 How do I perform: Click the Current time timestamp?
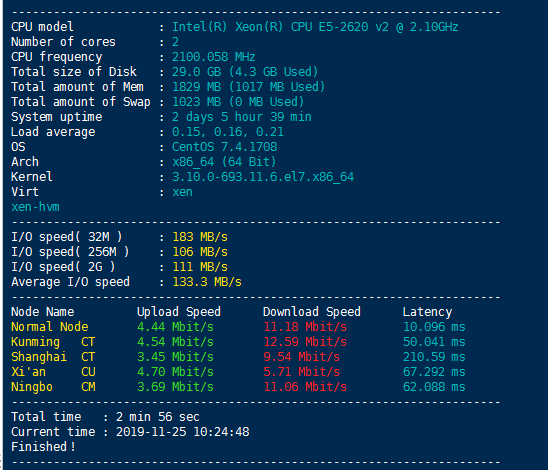(182, 432)
